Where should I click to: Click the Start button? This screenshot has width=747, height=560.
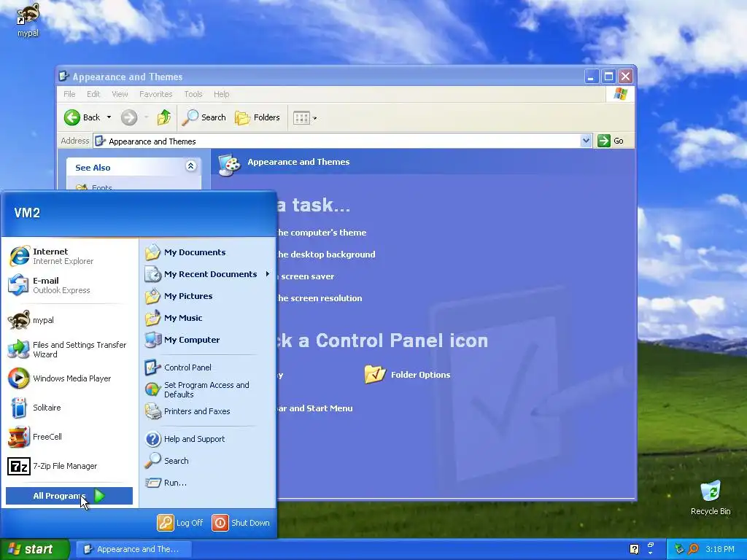tap(34, 549)
